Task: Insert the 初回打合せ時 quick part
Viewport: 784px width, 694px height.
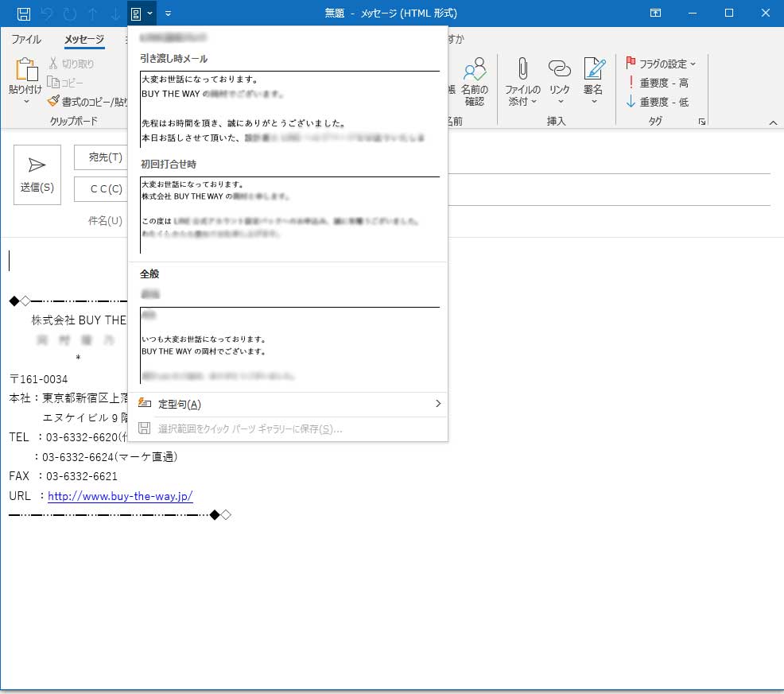Action: [289, 208]
